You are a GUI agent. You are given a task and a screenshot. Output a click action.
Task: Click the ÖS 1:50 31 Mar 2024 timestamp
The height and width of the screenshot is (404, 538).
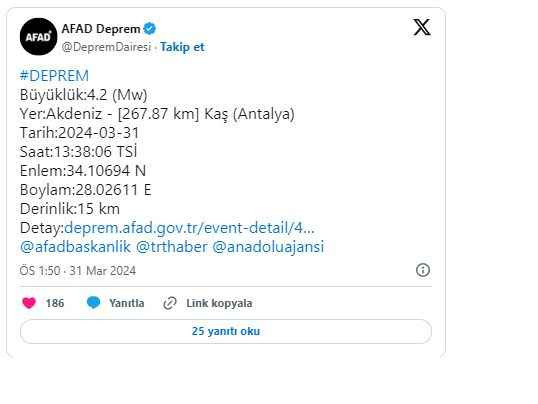(78, 271)
